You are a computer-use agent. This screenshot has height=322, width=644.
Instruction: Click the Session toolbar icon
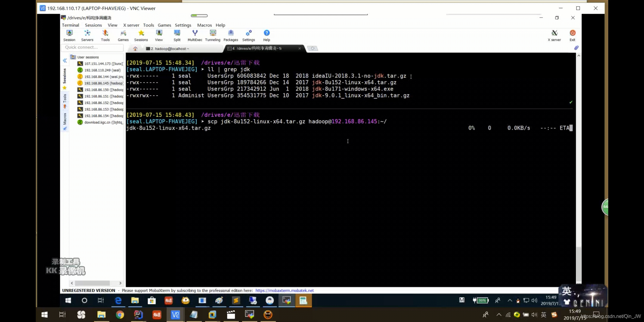coord(69,35)
